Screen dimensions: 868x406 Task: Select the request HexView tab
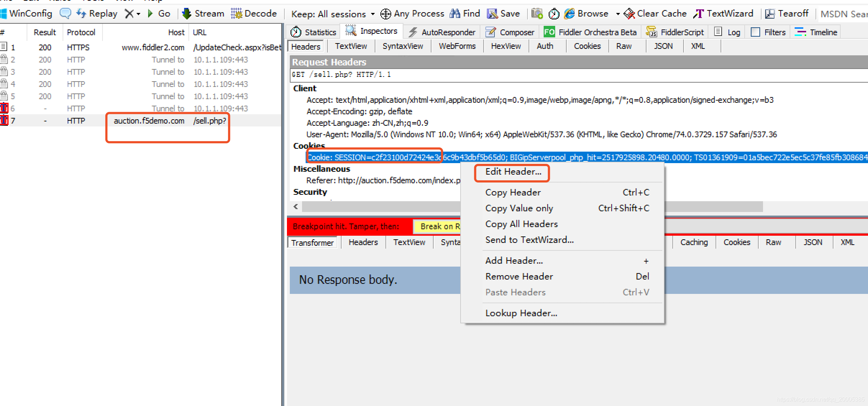(506, 46)
